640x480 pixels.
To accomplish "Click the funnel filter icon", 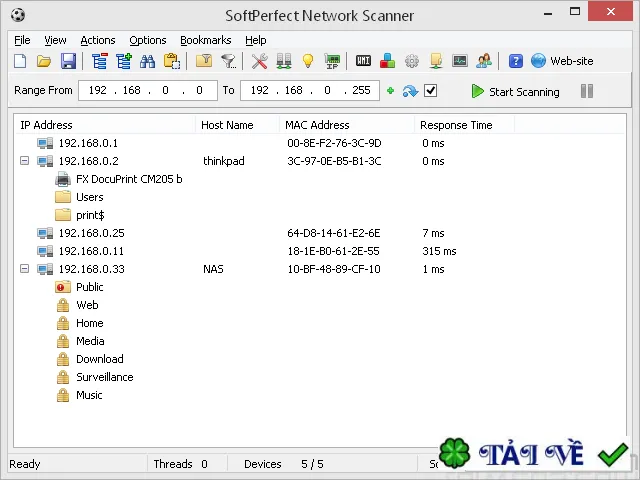I will pos(229,61).
